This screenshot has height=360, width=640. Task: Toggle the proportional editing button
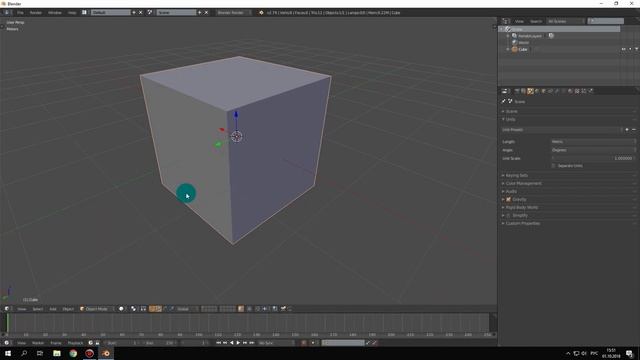click(x=250, y=309)
